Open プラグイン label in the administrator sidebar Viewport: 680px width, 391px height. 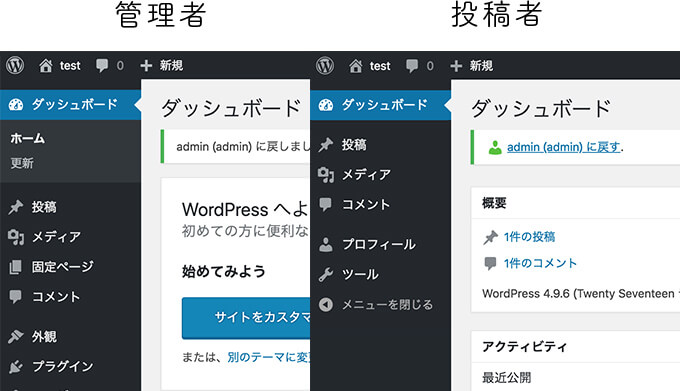[x=62, y=366]
